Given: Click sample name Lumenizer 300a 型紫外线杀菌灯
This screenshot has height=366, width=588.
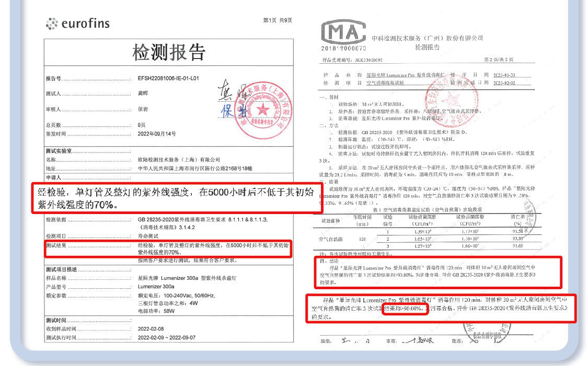Looking at the screenshot, I should [187, 278].
